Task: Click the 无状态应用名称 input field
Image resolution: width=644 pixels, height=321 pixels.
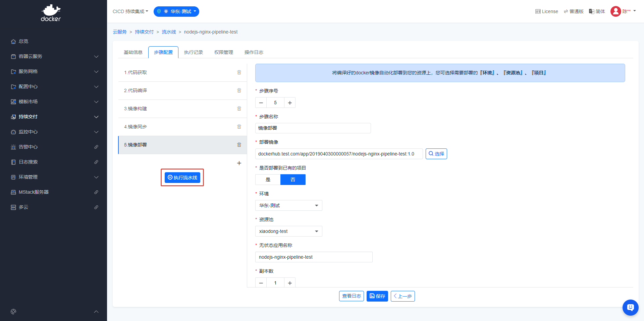Action: click(x=314, y=257)
